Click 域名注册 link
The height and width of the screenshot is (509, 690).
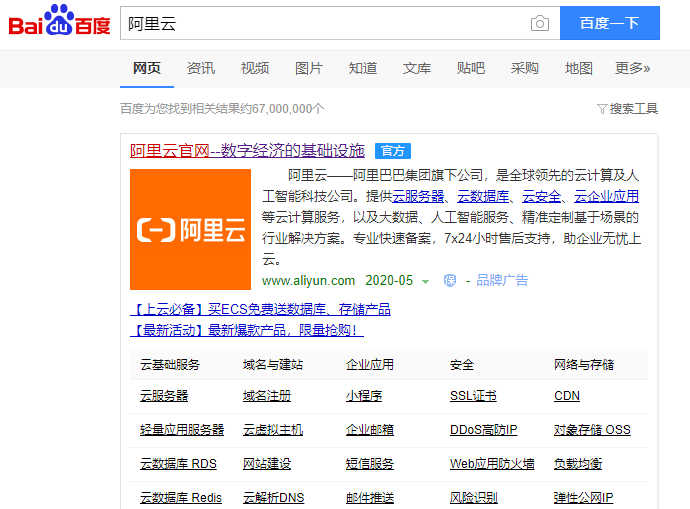[x=267, y=396]
